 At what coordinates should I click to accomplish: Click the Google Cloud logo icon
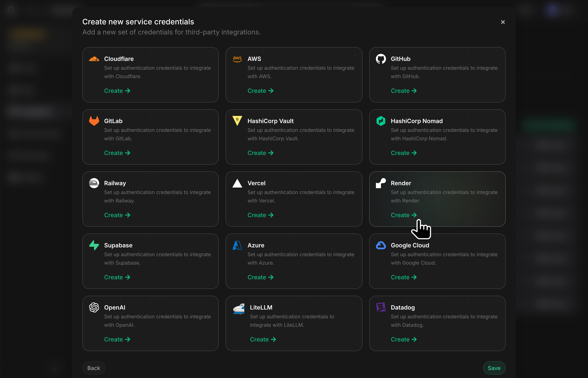click(381, 245)
